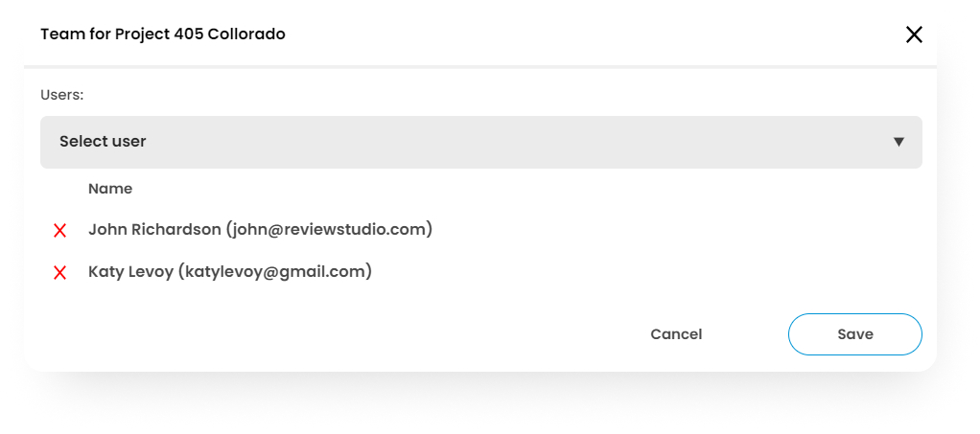Select John Richardson's name in the list
Viewport: 980px width, 434px height.
tap(154, 230)
